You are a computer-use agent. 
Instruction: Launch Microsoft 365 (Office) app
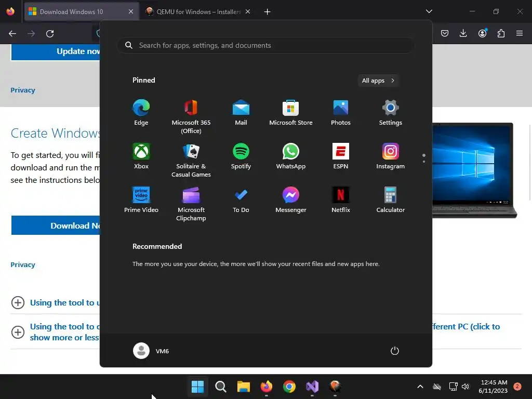click(191, 117)
